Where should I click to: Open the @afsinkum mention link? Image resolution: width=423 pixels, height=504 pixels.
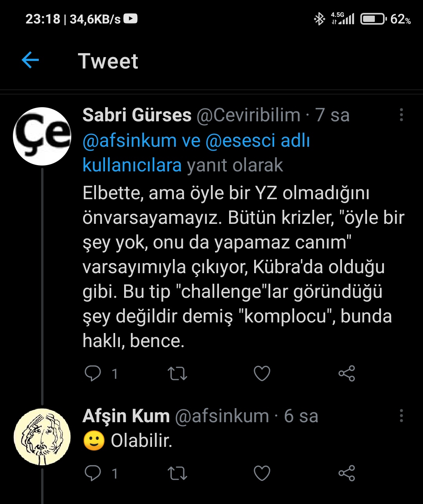(x=129, y=140)
